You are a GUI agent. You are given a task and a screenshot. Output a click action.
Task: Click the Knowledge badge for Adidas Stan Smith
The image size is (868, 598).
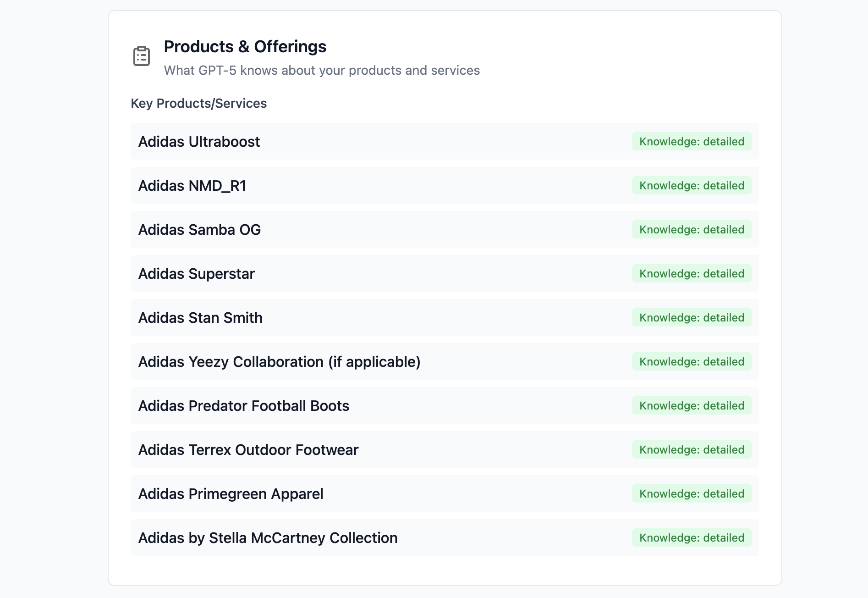pos(692,317)
